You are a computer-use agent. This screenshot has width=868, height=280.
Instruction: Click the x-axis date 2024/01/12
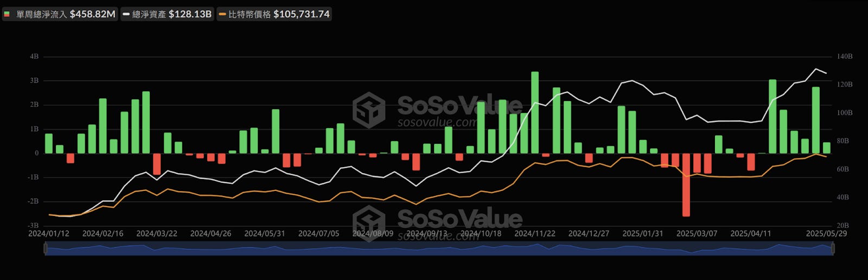tap(49, 233)
